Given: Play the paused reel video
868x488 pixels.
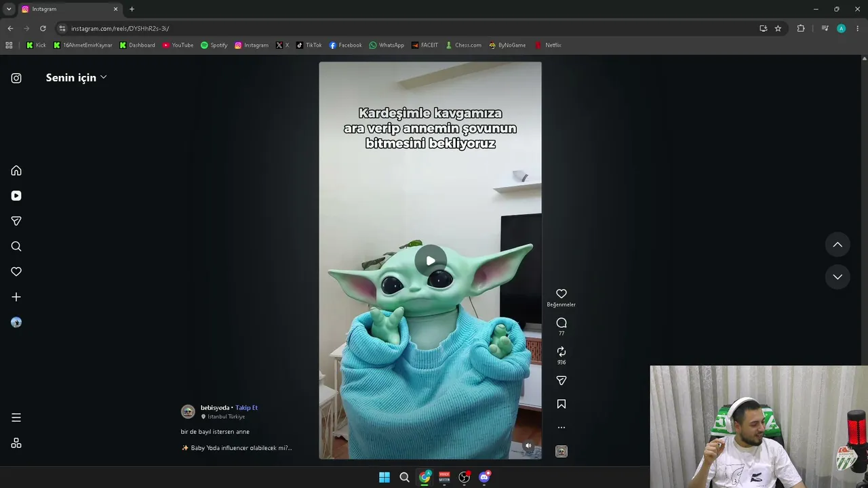Looking at the screenshot, I should tap(431, 261).
